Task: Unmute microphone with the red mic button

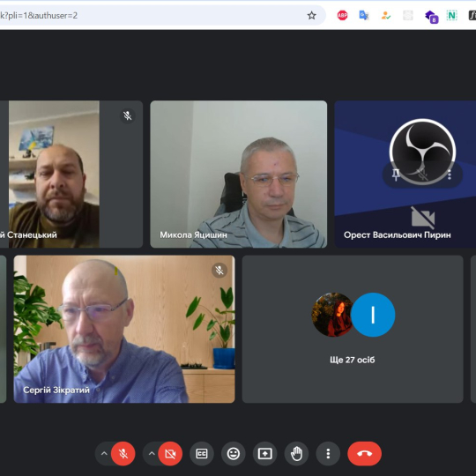Action: click(123, 454)
